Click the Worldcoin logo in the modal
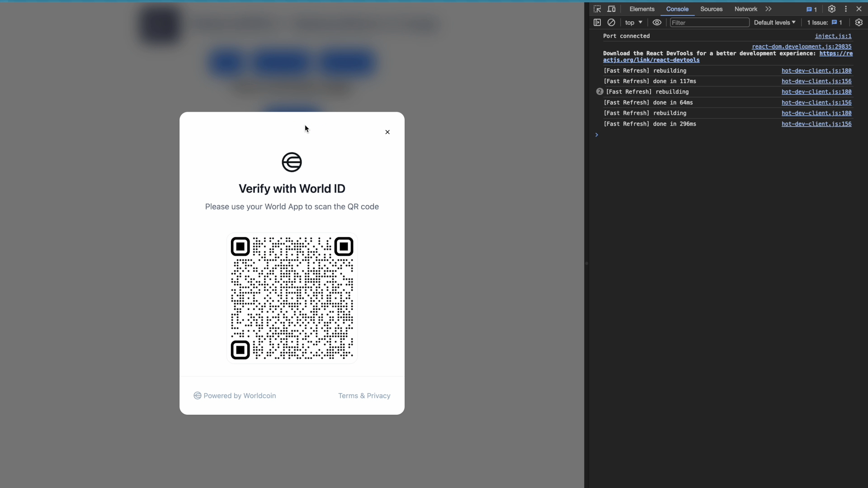The width and height of the screenshot is (868, 488). click(x=292, y=162)
